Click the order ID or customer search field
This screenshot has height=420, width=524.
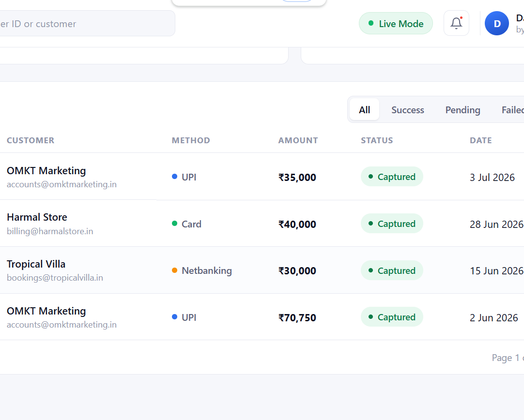click(x=87, y=23)
